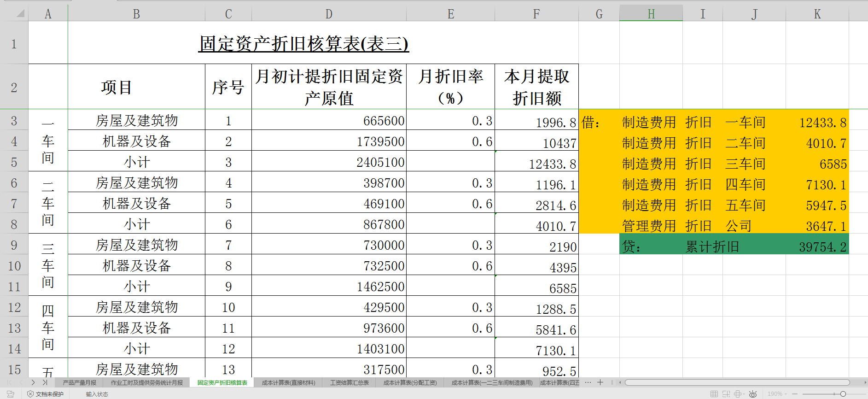868x399 pixels.
Task: Select row 1 header
Action: 14,44
